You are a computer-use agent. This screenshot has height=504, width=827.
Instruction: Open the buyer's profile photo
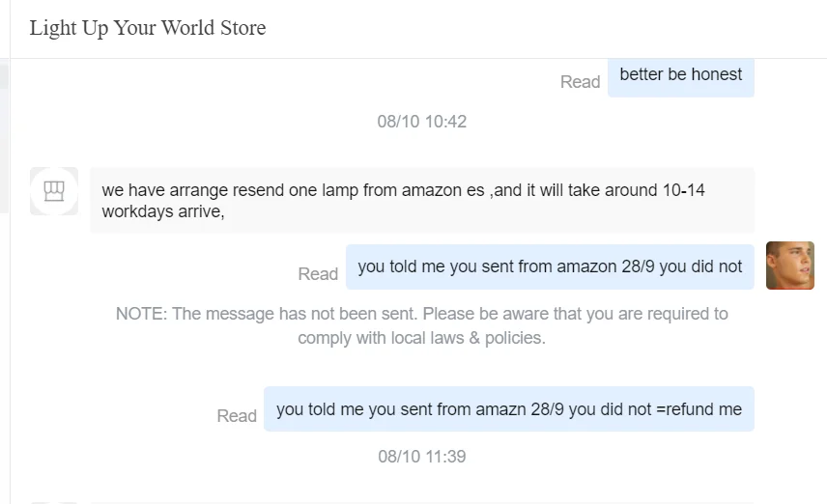coord(789,266)
